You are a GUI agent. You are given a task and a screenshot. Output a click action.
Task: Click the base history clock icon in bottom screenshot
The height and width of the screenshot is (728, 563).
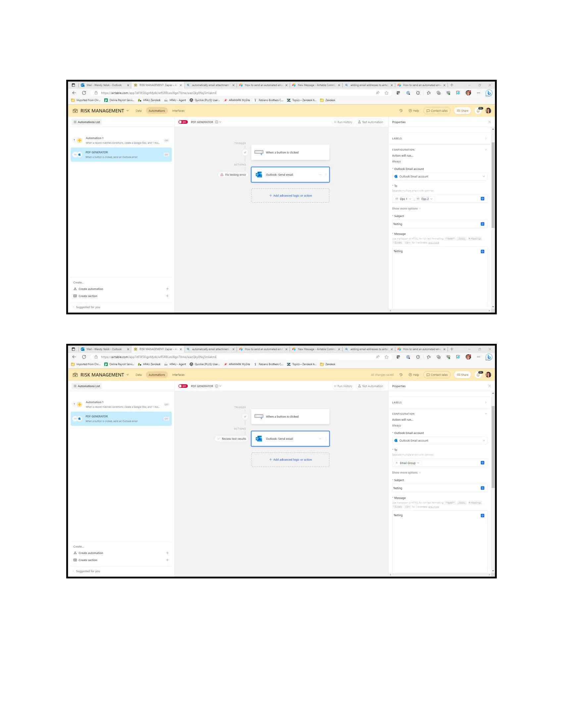pyautogui.click(x=401, y=375)
